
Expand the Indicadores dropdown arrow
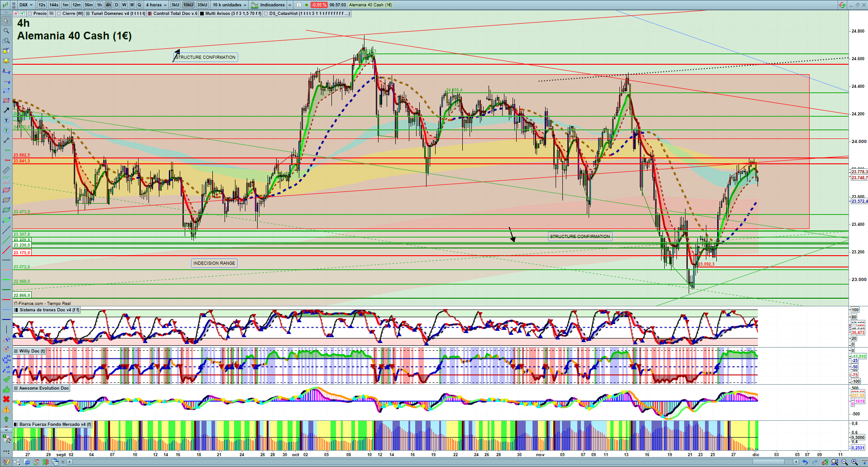click(290, 5)
